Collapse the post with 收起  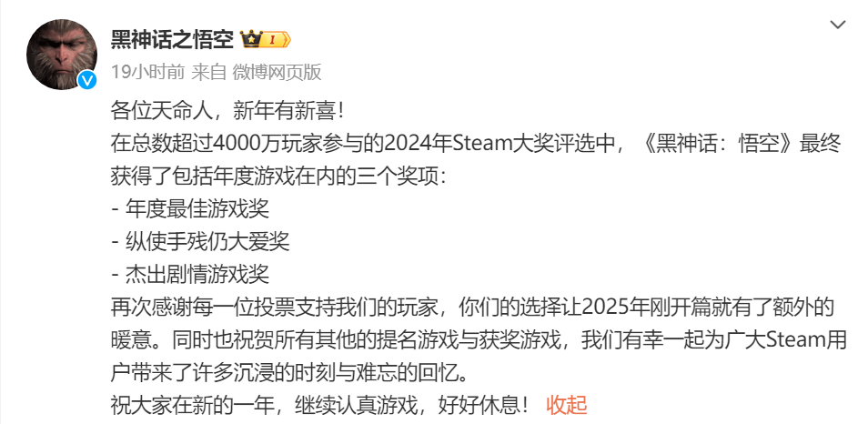pyautogui.click(x=566, y=405)
